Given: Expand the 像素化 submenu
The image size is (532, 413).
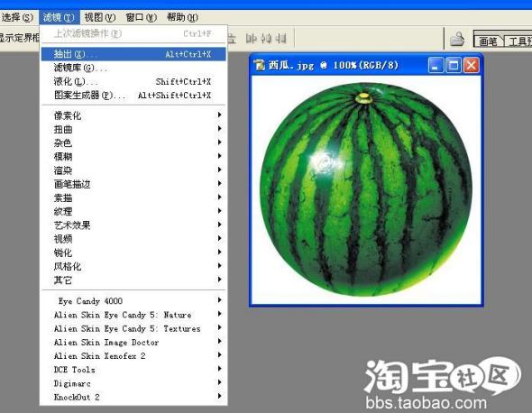Looking at the screenshot, I should click(133, 115).
